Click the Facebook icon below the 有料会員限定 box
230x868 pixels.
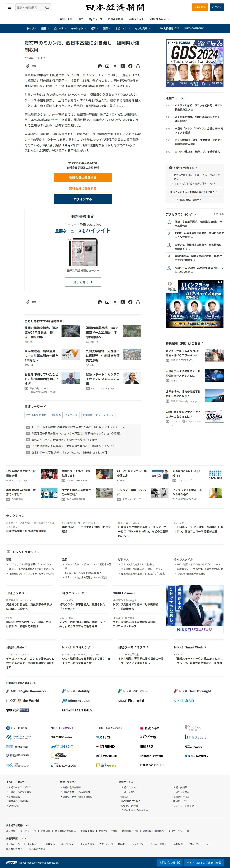130,302
